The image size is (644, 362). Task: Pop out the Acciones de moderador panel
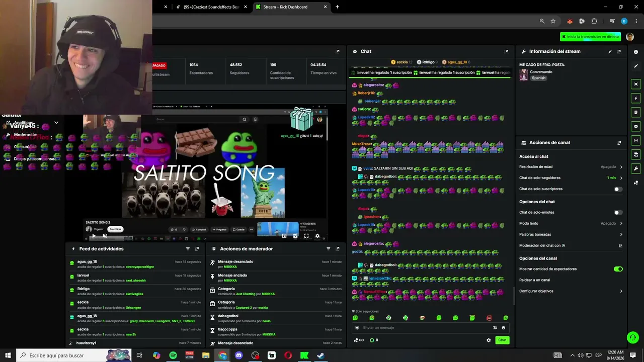(338, 249)
